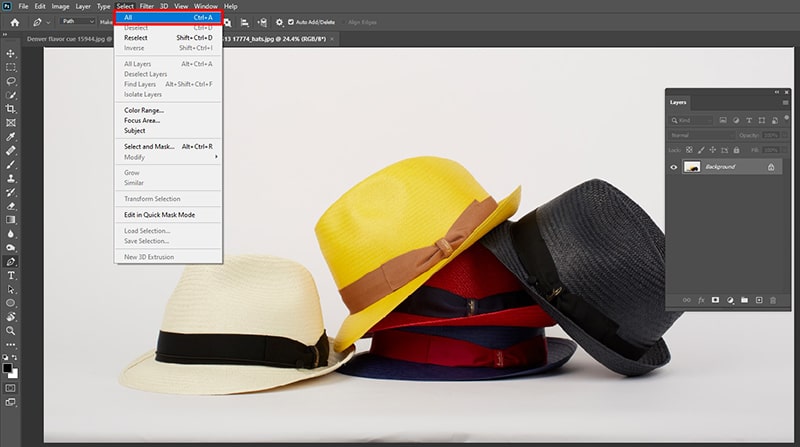Image resolution: width=800 pixels, height=447 pixels.
Task: Select the Dodge tool
Action: (x=10, y=247)
